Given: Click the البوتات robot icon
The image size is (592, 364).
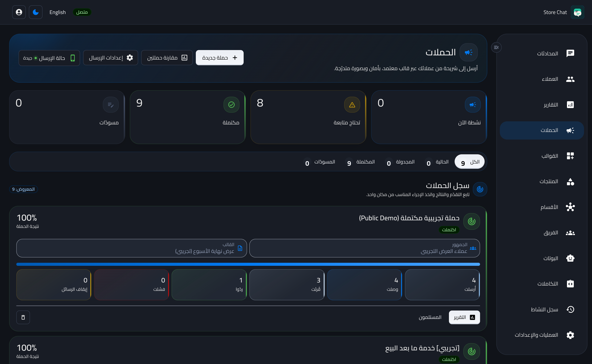Looking at the screenshot, I should click(570, 258).
